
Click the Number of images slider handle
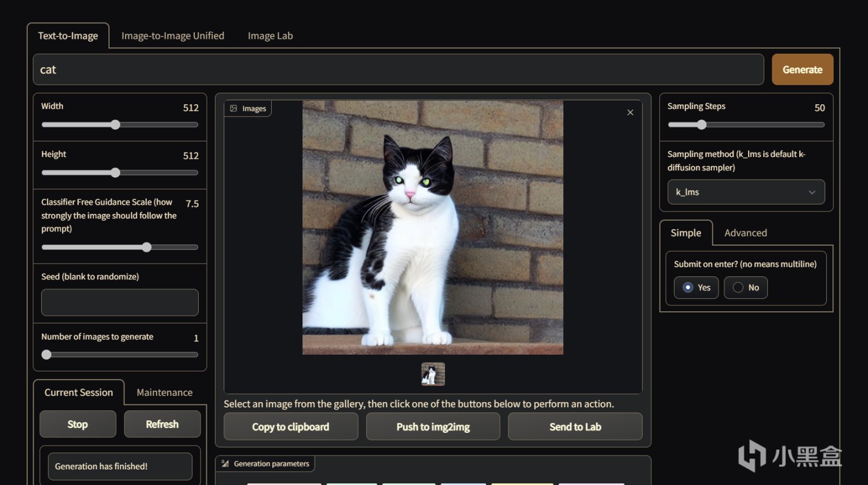46,355
